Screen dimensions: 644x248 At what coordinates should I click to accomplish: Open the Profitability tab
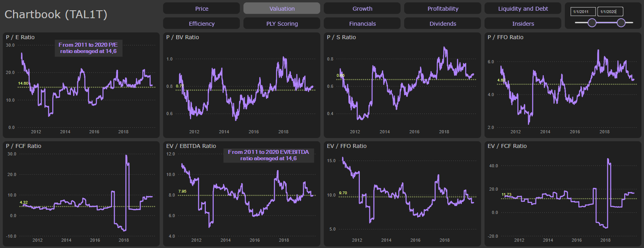pos(443,8)
